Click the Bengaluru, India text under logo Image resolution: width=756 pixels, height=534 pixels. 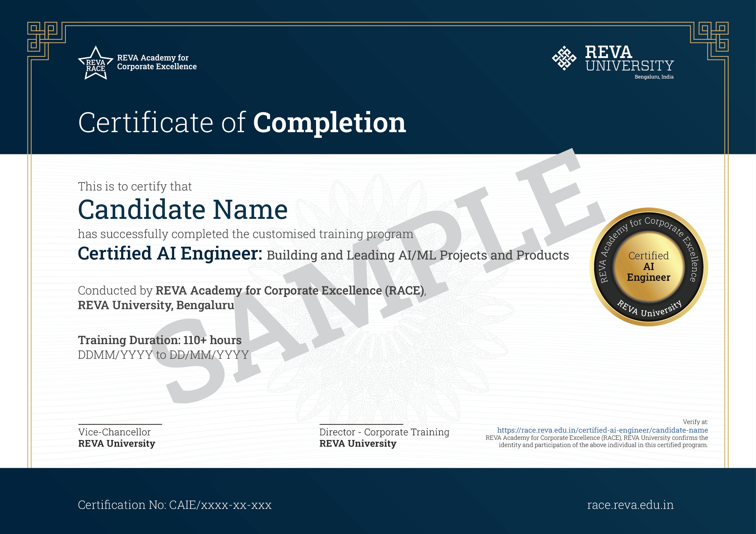654,77
